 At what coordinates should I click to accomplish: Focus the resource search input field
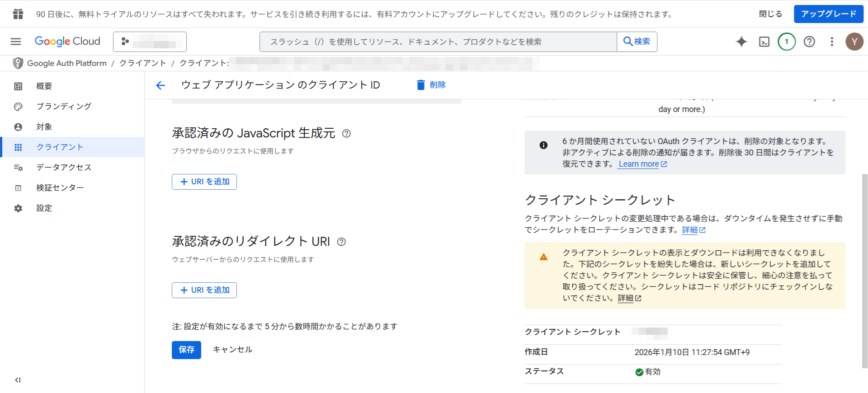(438, 42)
